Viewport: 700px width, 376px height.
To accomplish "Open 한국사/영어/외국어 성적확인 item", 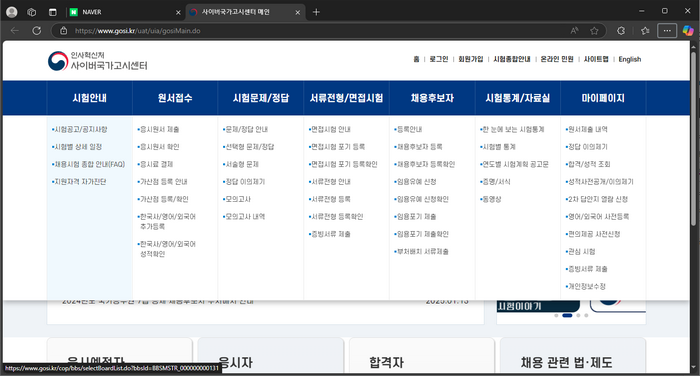I will pyautogui.click(x=167, y=249).
